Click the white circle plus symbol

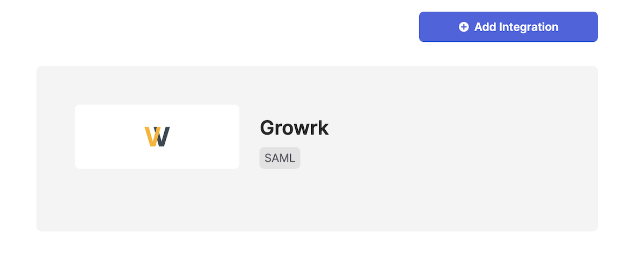(464, 27)
